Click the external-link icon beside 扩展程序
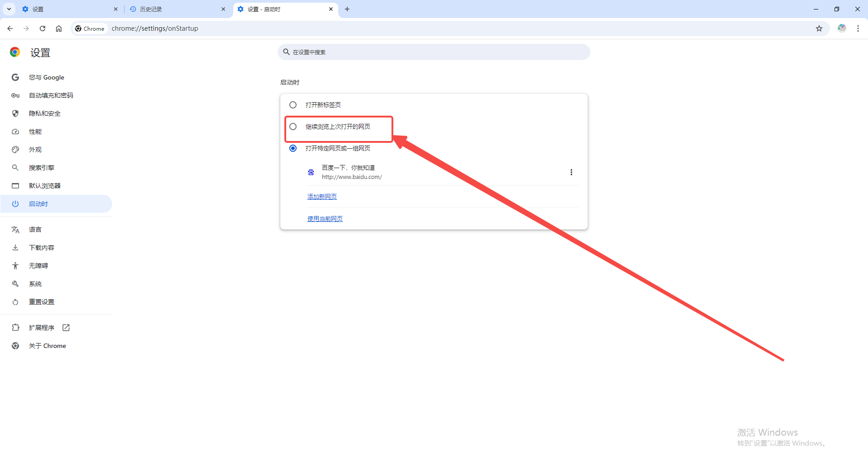 click(x=66, y=328)
